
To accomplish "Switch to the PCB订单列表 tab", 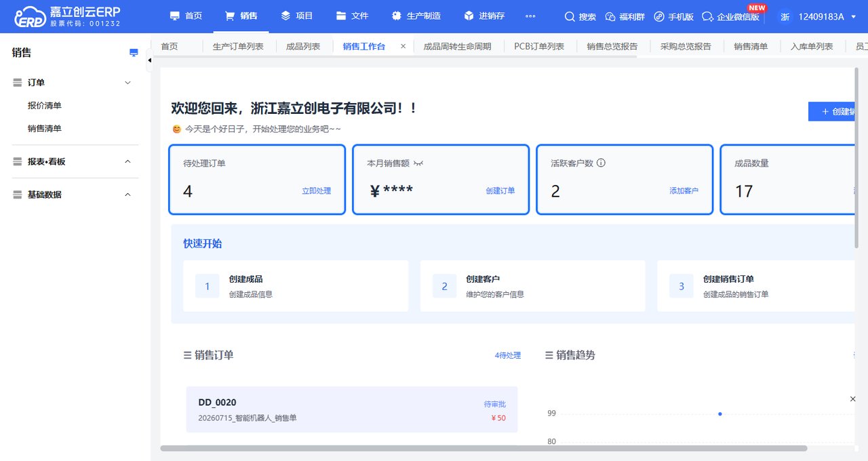I will pyautogui.click(x=539, y=46).
